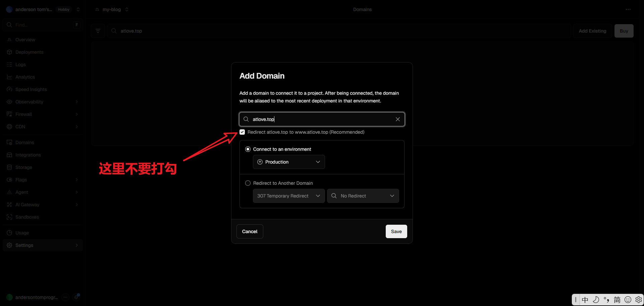Expand the Settings section chevron

click(x=77, y=245)
